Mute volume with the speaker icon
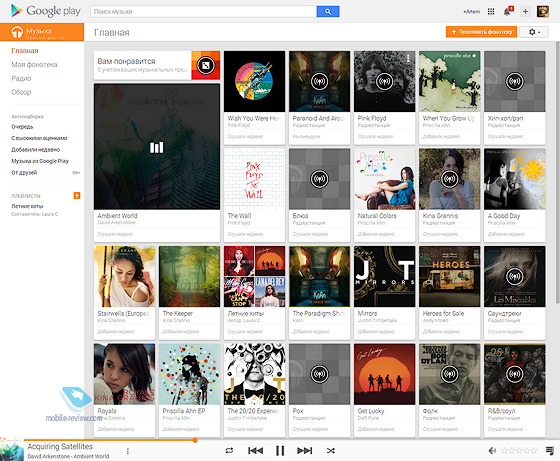This screenshot has height=461, width=560. pos(492,451)
